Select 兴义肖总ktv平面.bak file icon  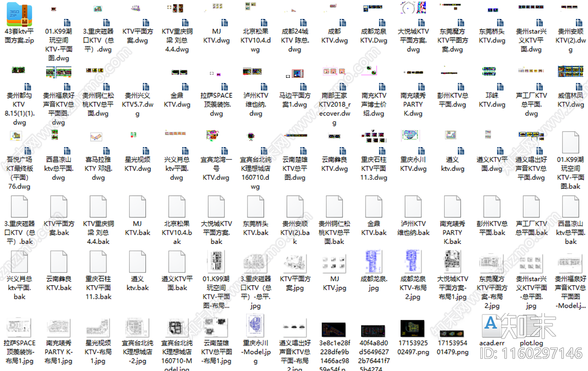coord(19,262)
